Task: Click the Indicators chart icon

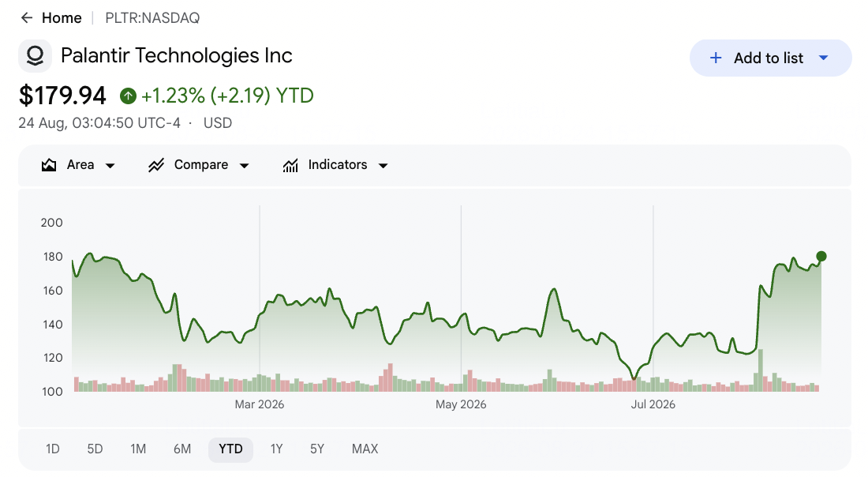Action: tap(290, 165)
